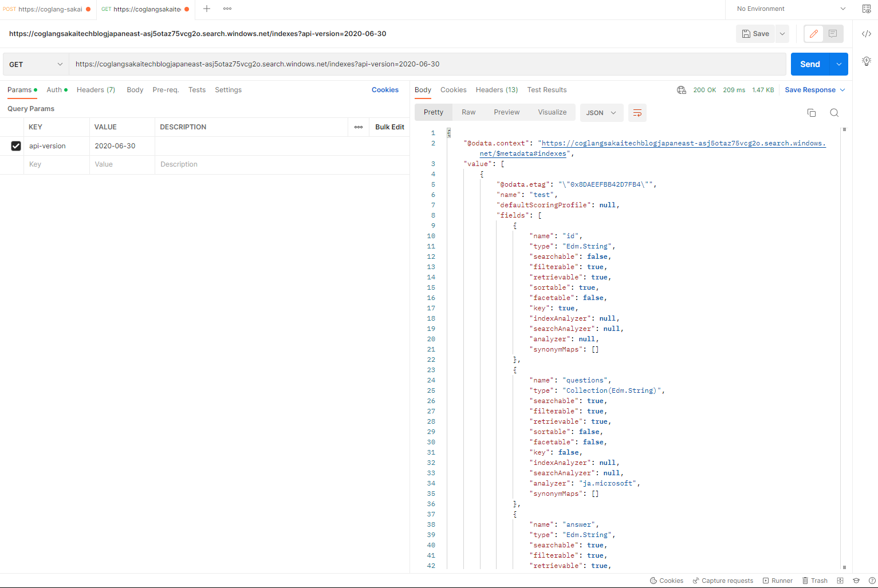This screenshot has width=878, height=588.
Task: Expand the JSON format dropdown
Action: (x=601, y=113)
